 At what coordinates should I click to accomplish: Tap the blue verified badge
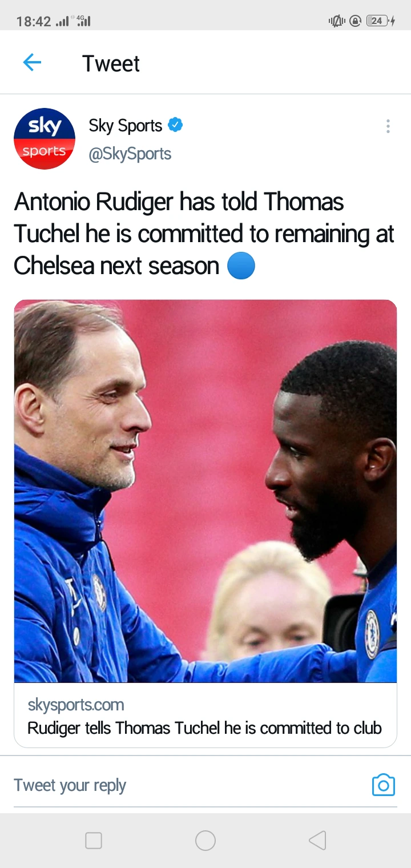tap(175, 125)
